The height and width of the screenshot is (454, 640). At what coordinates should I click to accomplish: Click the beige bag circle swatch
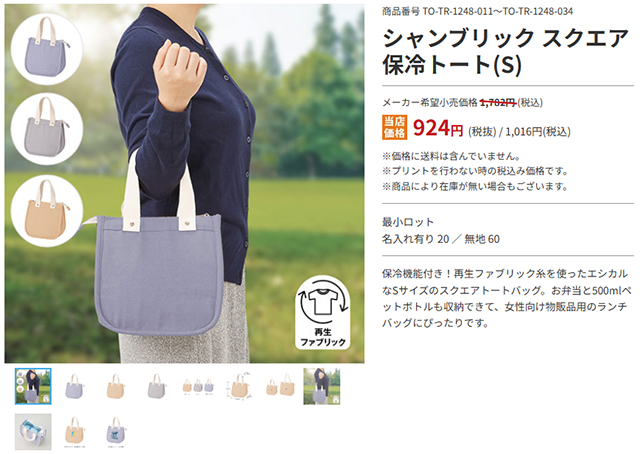(x=47, y=211)
